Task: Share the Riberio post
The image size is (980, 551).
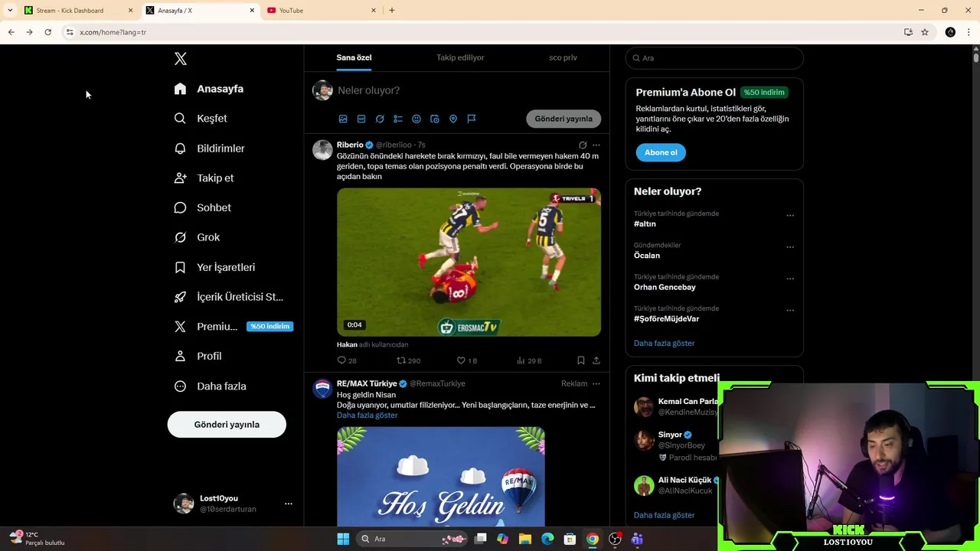Action: [596, 360]
